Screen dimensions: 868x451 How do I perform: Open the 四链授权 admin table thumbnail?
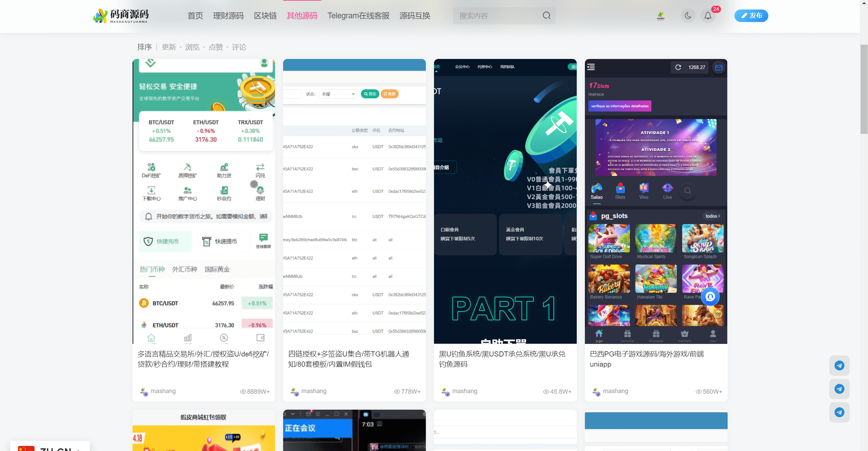[x=354, y=201]
